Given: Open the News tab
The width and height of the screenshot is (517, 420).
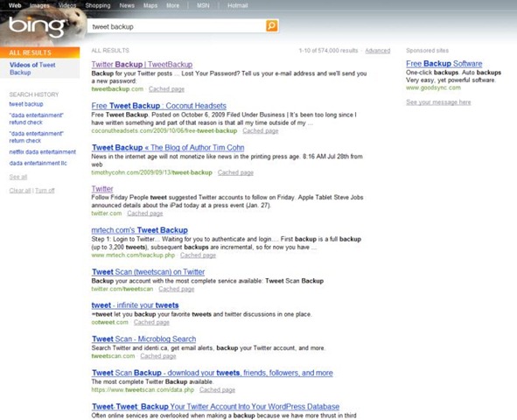Looking at the screenshot, I should click(127, 5).
